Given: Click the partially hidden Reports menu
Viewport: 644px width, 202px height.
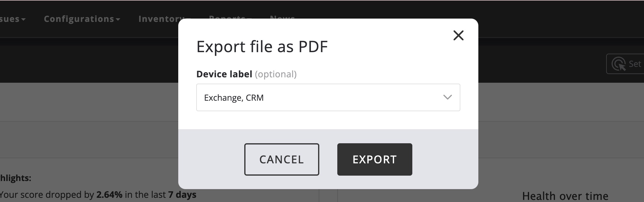Looking at the screenshot, I should click(x=227, y=17).
